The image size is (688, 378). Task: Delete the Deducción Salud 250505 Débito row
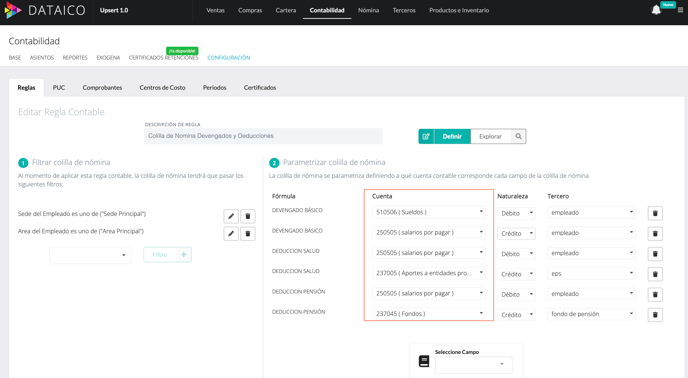(655, 254)
